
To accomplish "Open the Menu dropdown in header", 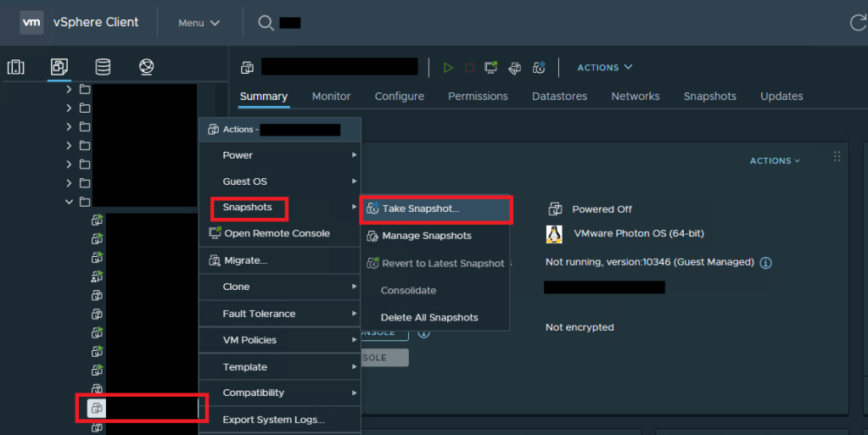I will point(199,23).
